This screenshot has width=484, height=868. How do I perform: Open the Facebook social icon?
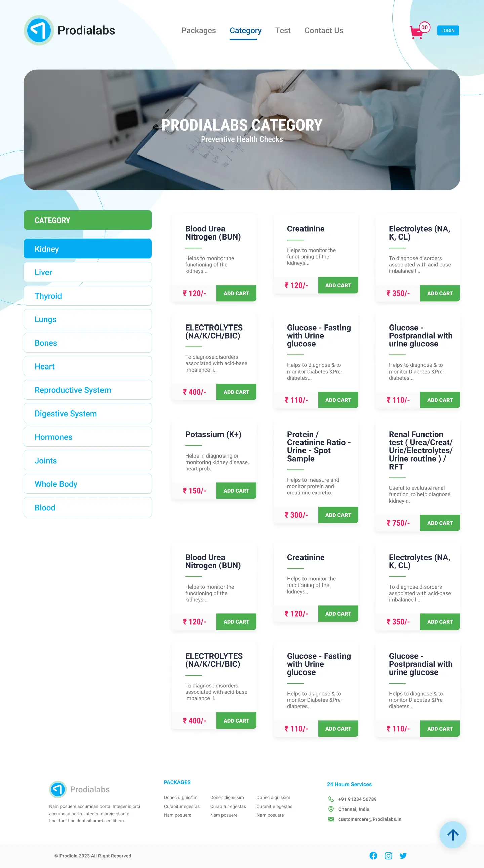coord(373,855)
